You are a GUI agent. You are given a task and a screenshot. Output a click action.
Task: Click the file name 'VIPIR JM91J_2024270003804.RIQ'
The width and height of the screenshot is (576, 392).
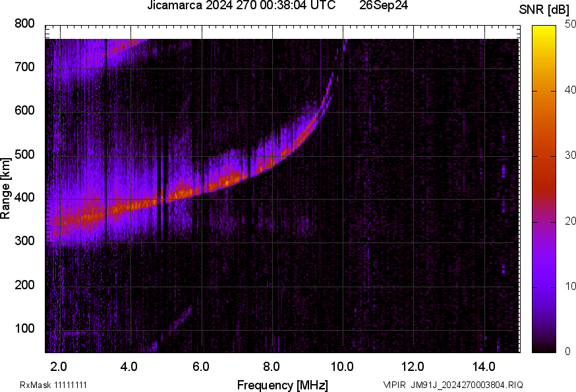click(453, 385)
